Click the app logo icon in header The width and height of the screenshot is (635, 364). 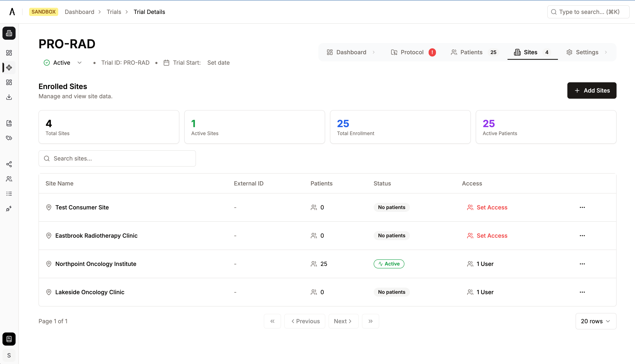pyautogui.click(x=12, y=12)
